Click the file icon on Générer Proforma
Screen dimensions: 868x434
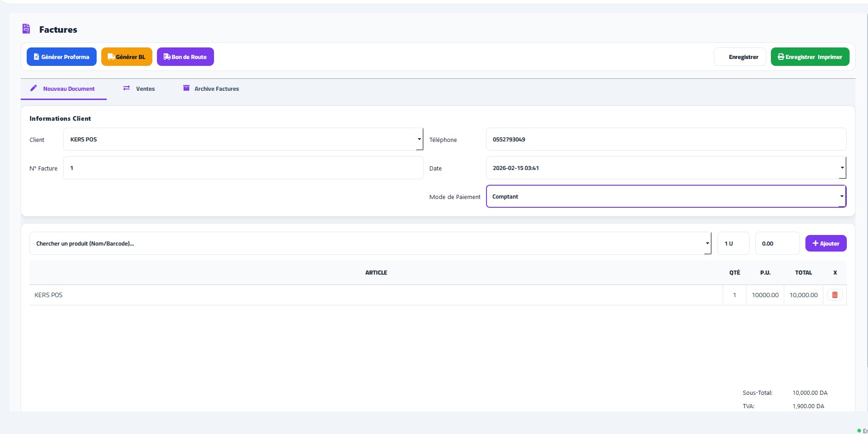(x=36, y=57)
